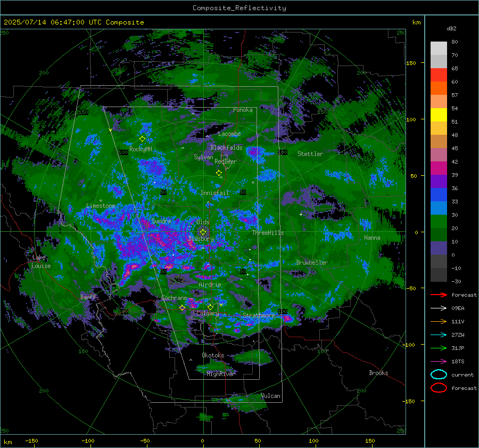Click the Banff label on map
Screen dimensions: 479x448
tap(88, 297)
